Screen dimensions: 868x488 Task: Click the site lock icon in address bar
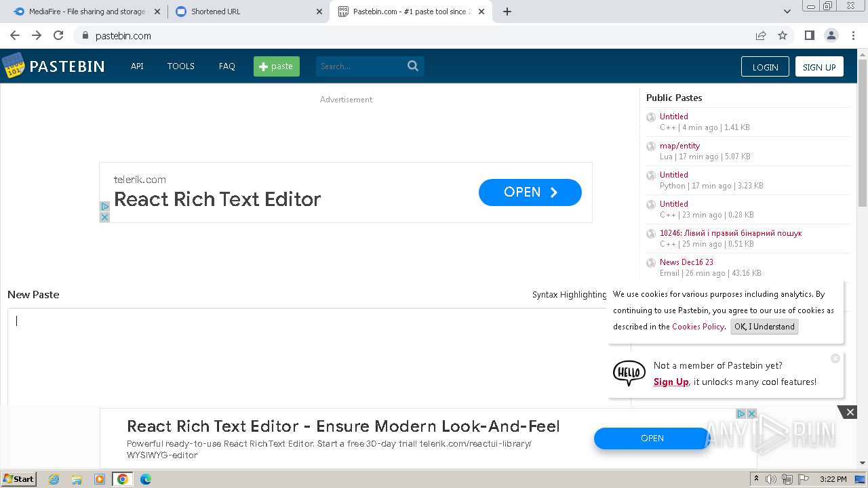point(85,35)
